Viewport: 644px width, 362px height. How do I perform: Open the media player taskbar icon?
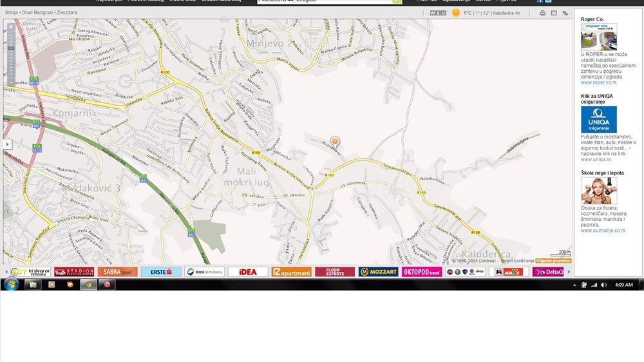pyautogui.click(x=52, y=284)
